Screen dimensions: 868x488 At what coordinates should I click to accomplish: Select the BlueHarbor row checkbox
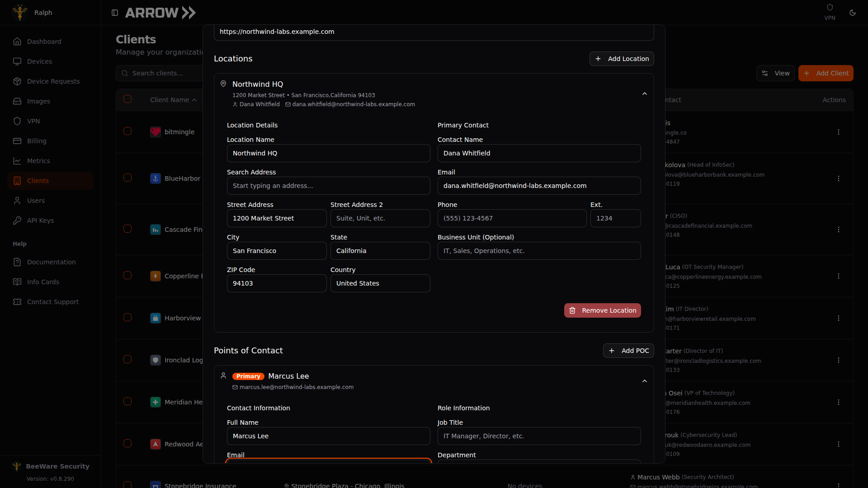pyautogui.click(x=127, y=178)
